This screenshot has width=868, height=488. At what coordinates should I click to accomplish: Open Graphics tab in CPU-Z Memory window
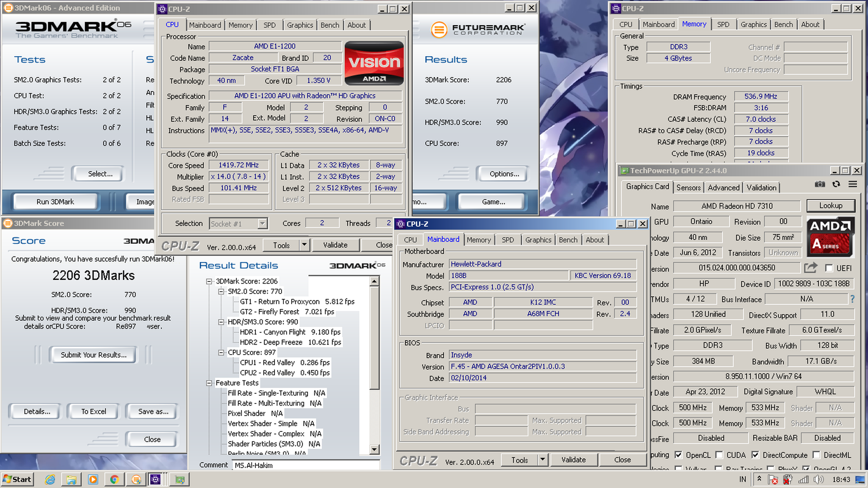(753, 24)
